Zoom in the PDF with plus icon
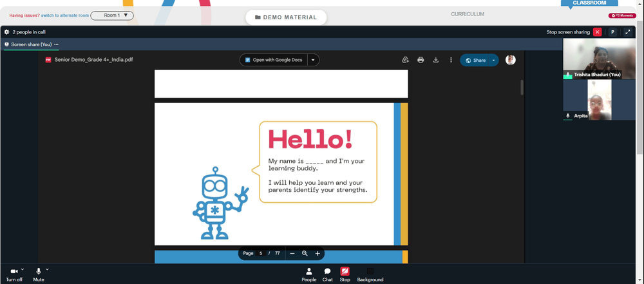644x284 pixels. (317, 254)
